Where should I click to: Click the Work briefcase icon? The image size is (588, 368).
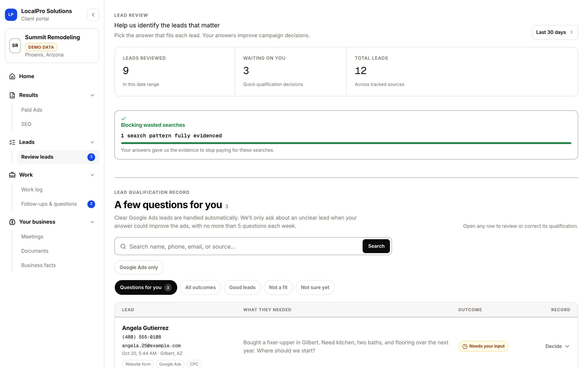click(x=12, y=175)
